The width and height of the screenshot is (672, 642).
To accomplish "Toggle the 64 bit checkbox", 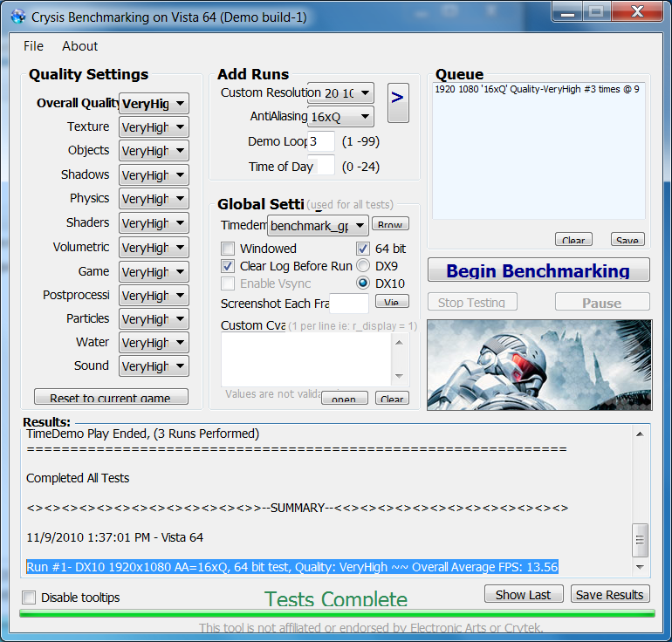I will (362, 249).
